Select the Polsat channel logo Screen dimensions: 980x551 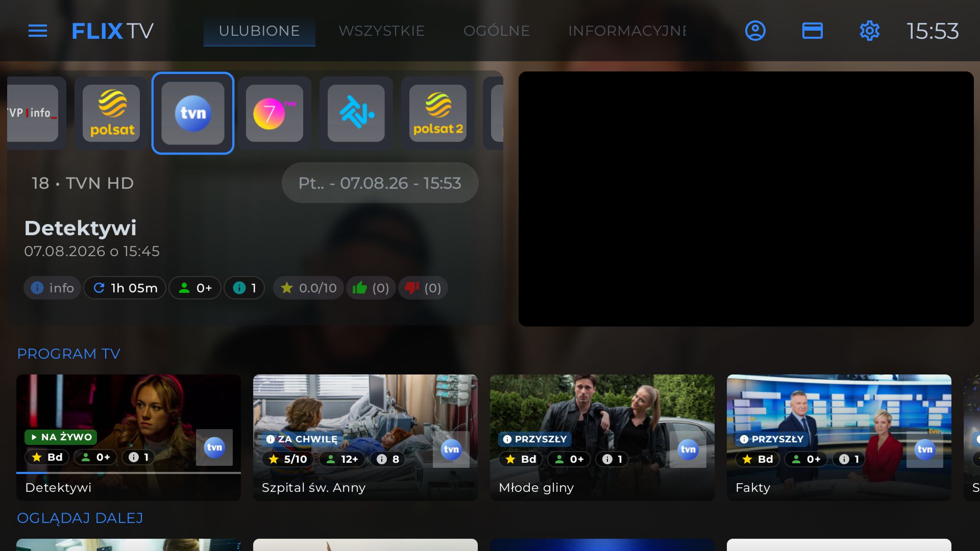pos(111,113)
